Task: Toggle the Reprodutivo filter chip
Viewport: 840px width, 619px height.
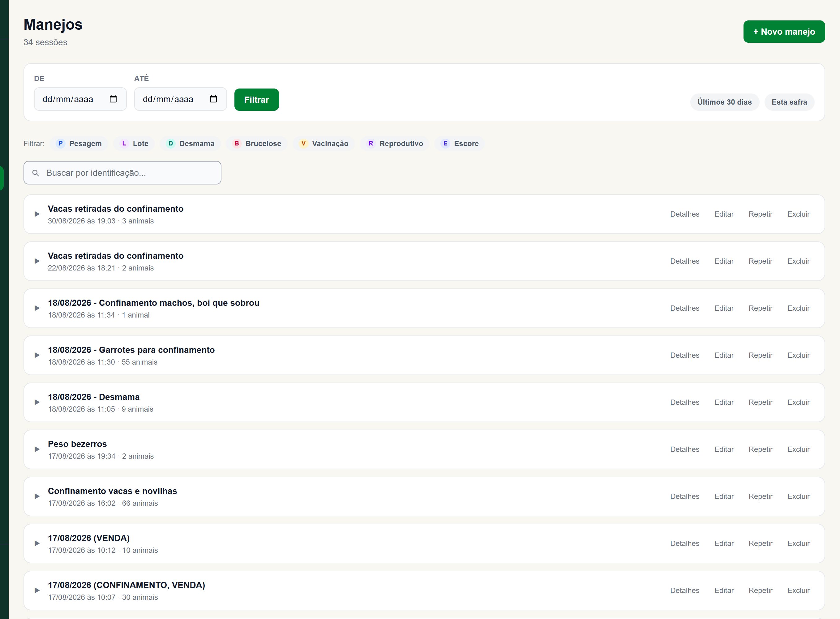Action: [395, 144]
